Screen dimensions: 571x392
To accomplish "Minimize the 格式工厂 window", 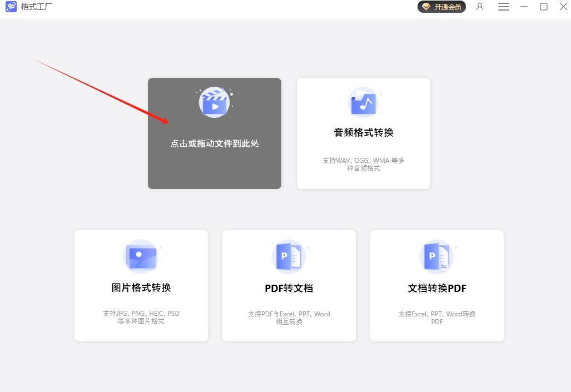I will pyautogui.click(x=524, y=7).
